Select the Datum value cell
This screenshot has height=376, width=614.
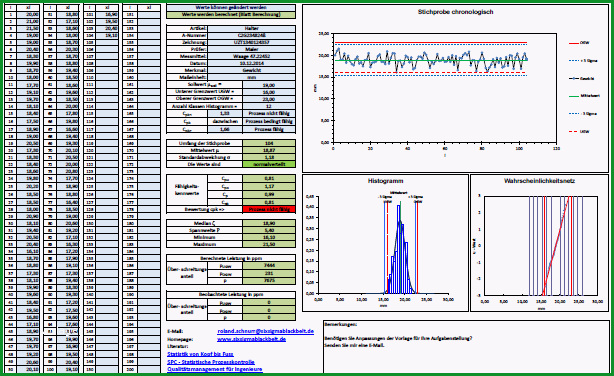pos(251,63)
